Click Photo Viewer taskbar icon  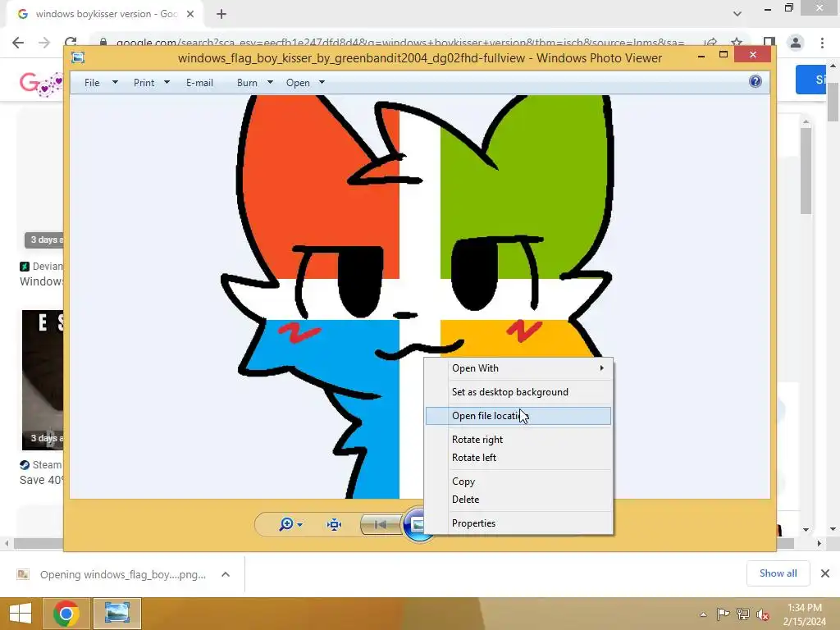[x=117, y=614]
